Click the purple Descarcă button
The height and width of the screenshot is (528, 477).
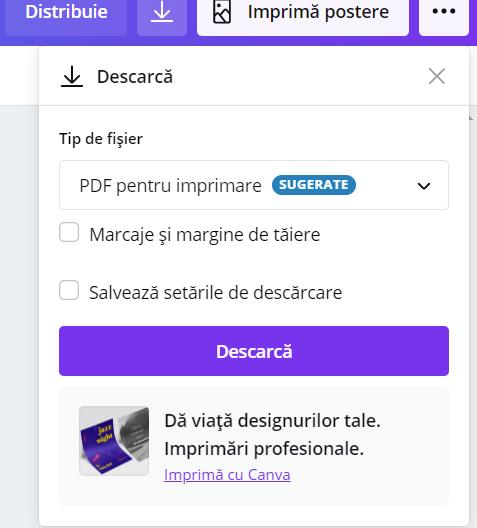pos(254,351)
